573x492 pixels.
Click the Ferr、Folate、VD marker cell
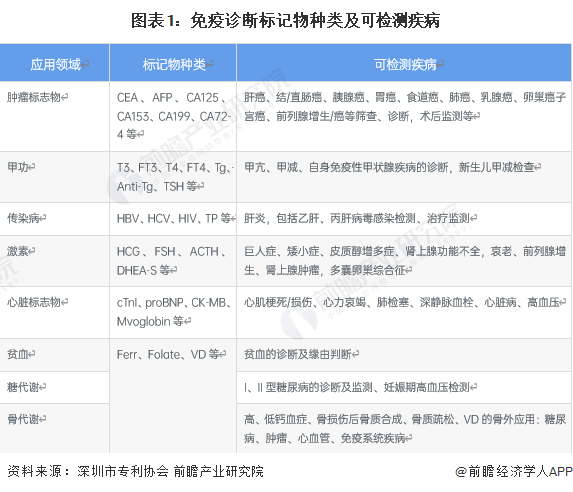pos(173,396)
